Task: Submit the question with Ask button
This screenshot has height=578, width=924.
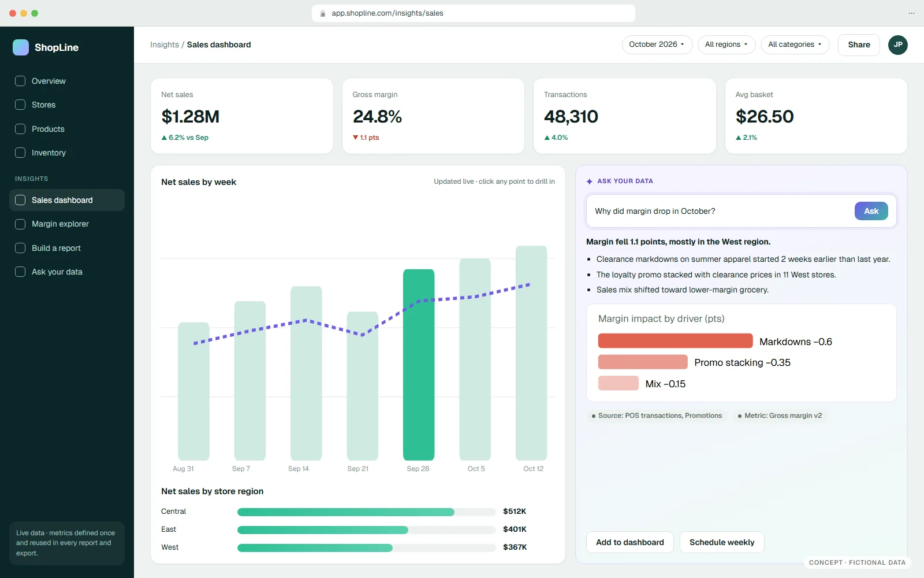Action: (x=871, y=211)
